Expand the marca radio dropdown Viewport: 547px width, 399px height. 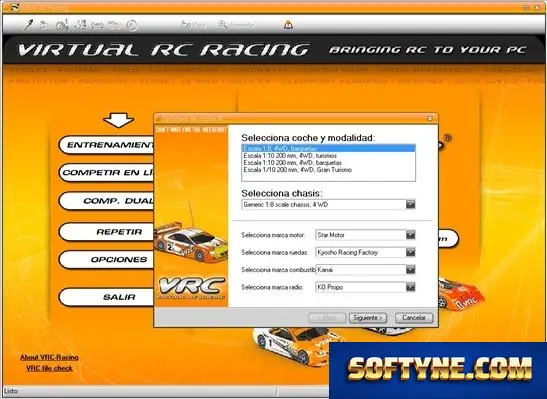tap(411, 287)
